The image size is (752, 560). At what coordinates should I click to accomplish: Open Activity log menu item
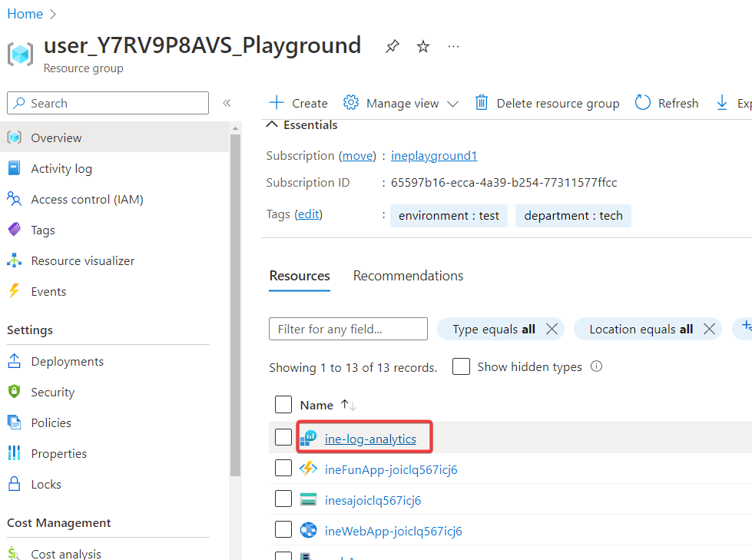pos(61,169)
